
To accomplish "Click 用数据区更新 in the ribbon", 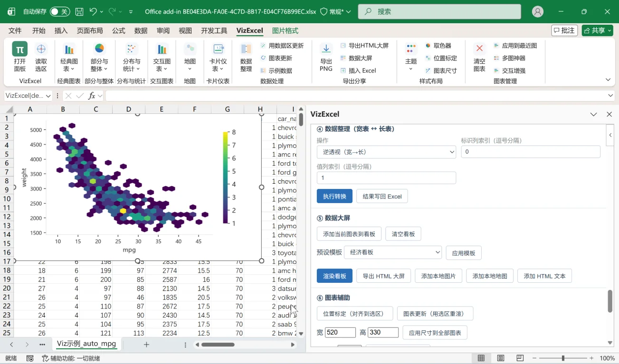I will click(282, 46).
